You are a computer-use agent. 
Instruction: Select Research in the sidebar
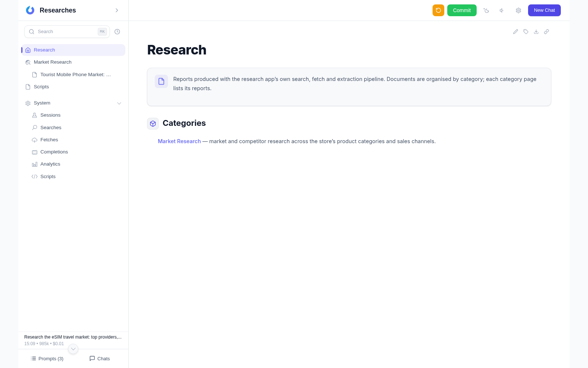coord(73,50)
